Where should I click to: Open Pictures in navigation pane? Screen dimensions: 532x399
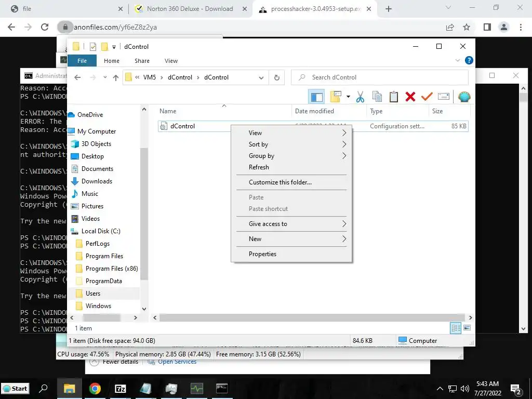coord(92,206)
